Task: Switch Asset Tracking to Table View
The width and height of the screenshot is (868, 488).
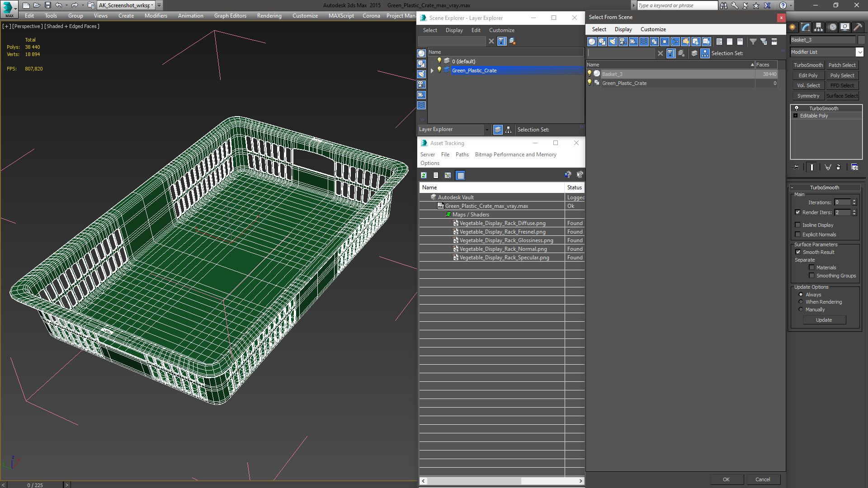Action: (460, 175)
